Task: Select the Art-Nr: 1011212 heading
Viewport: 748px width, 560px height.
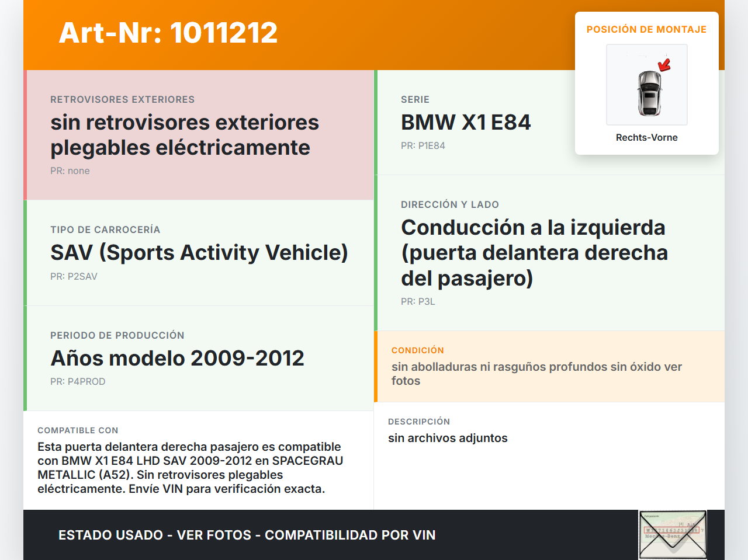Action: click(168, 33)
